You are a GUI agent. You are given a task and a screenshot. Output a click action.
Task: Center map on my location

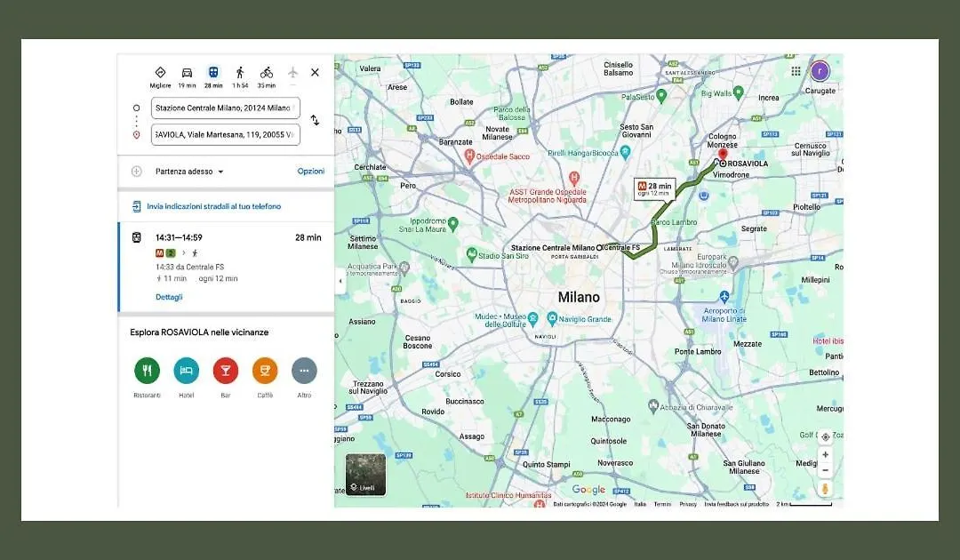(x=825, y=437)
